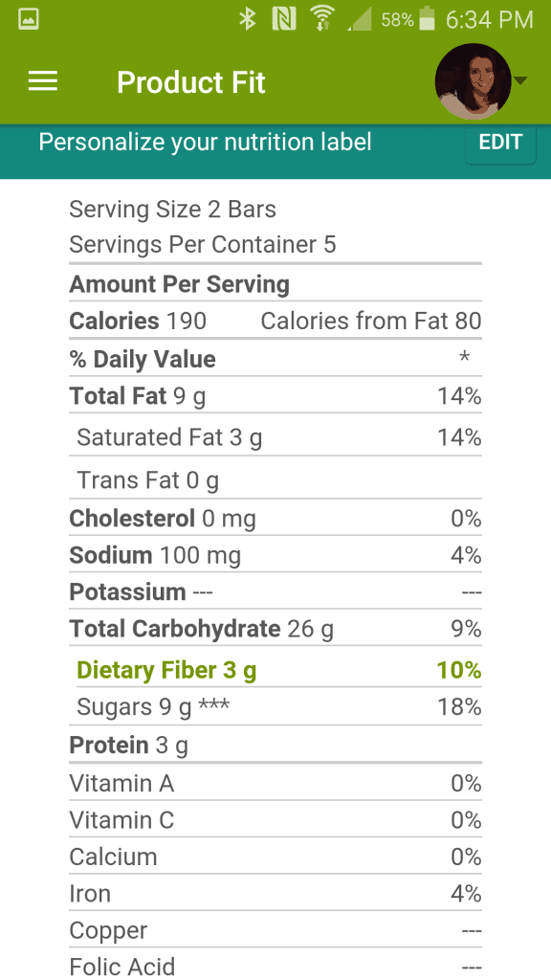Tap the Wi-Fi status icon
Viewport: 551px width, 980px height.
322,20
